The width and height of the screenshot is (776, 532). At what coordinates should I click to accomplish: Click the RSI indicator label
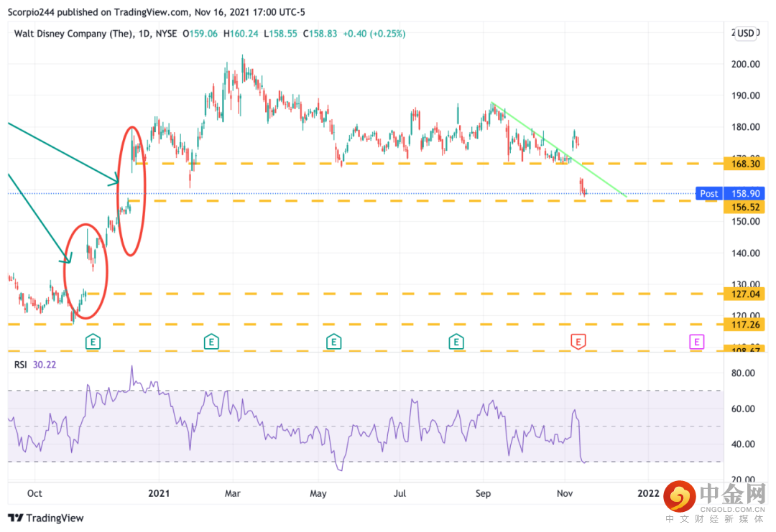coord(20,365)
